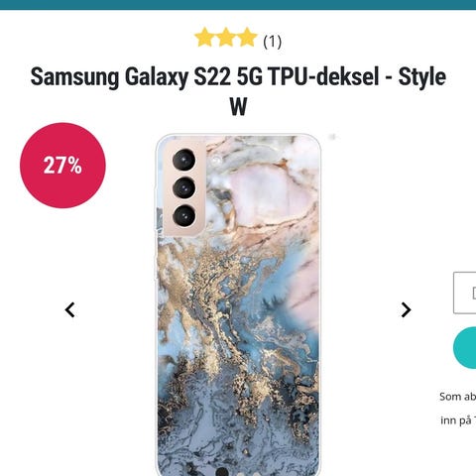
Task: Click the 'inn på' text line
Action: coord(458,420)
